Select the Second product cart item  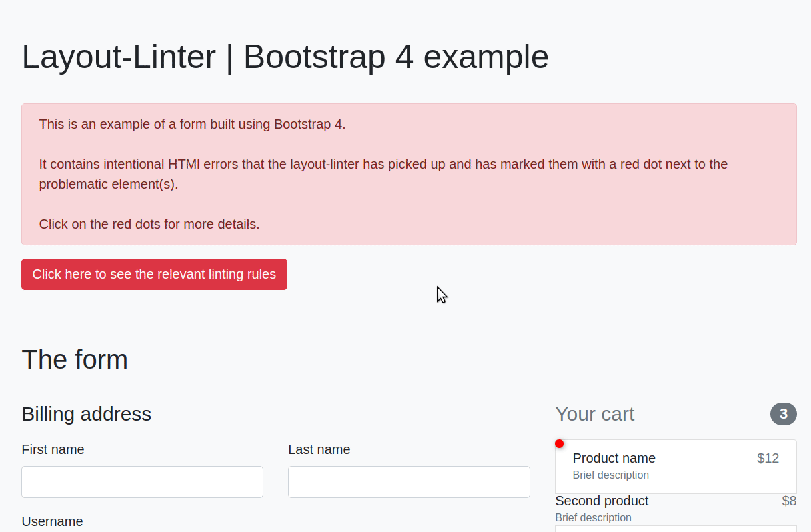676,509
